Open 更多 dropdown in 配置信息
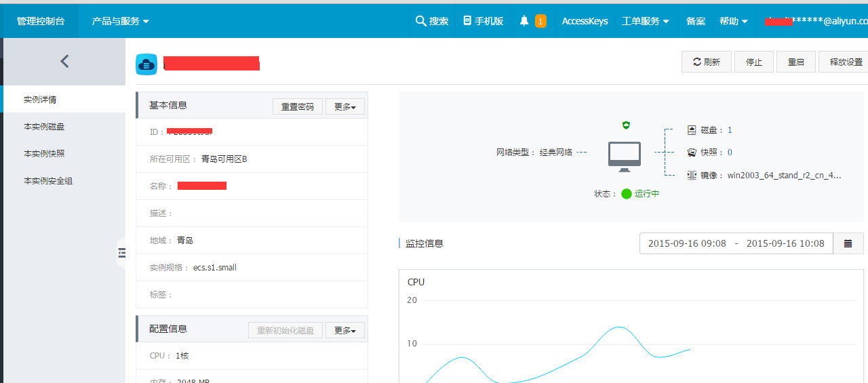The height and width of the screenshot is (383, 868). tap(345, 330)
